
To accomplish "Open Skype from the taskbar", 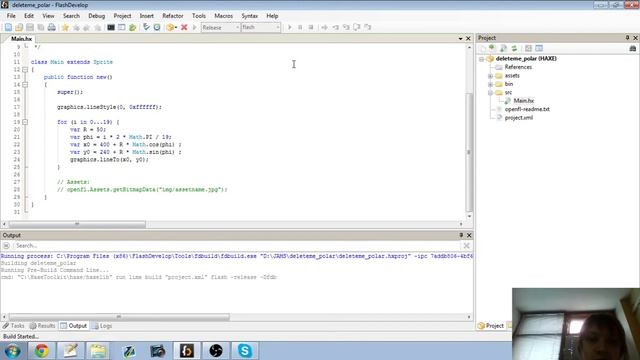I will pos(245,351).
